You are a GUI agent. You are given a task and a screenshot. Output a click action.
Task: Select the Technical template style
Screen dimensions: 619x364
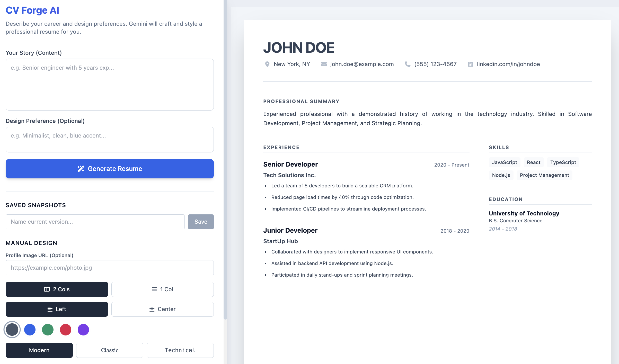point(180,350)
